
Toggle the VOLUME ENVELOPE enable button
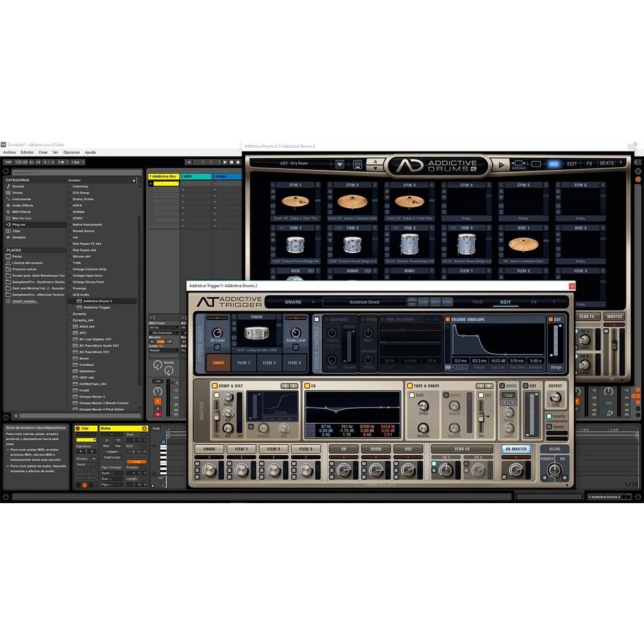pos(448,319)
